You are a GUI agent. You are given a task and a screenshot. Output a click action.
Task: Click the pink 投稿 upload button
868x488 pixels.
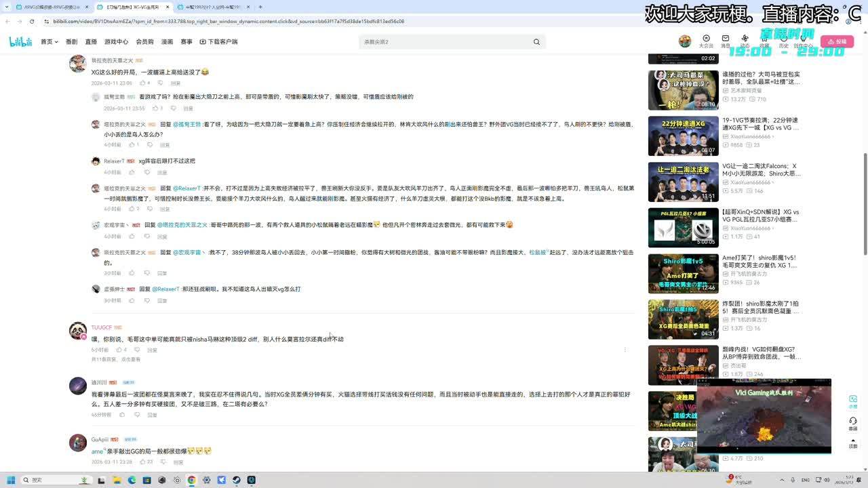(x=837, y=41)
